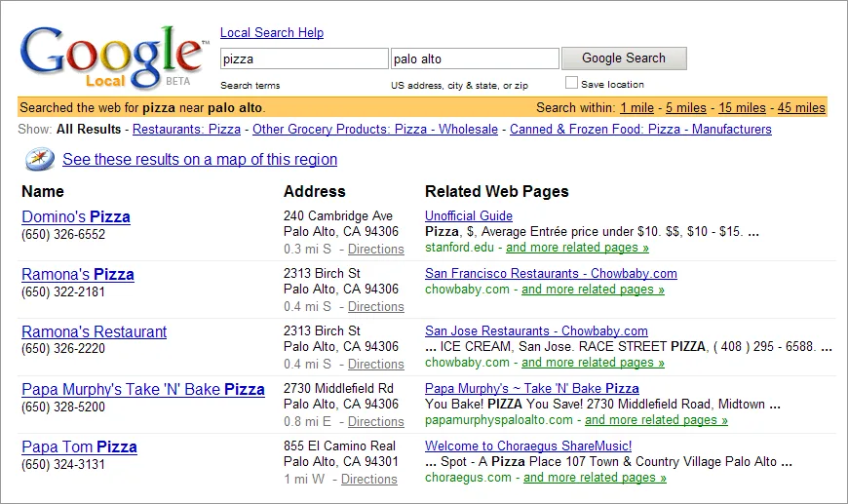
Task: Enable the Save location checkbox
Action: pos(571,83)
